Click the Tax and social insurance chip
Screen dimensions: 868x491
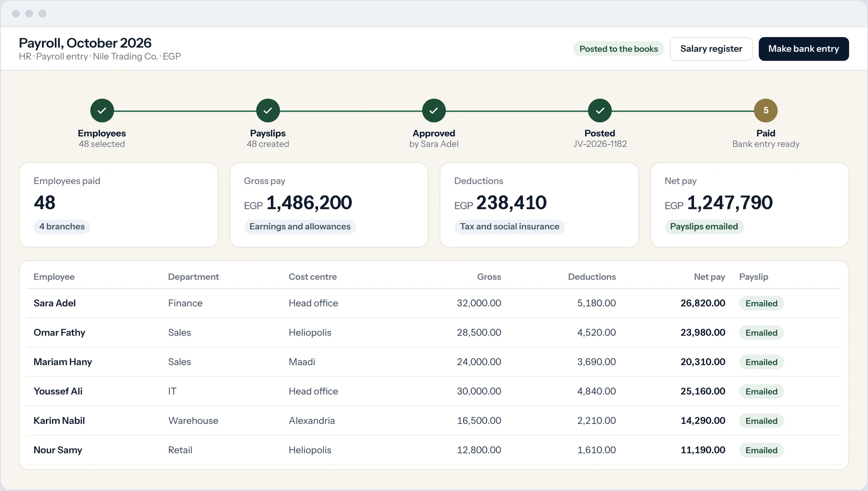[x=509, y=227]
